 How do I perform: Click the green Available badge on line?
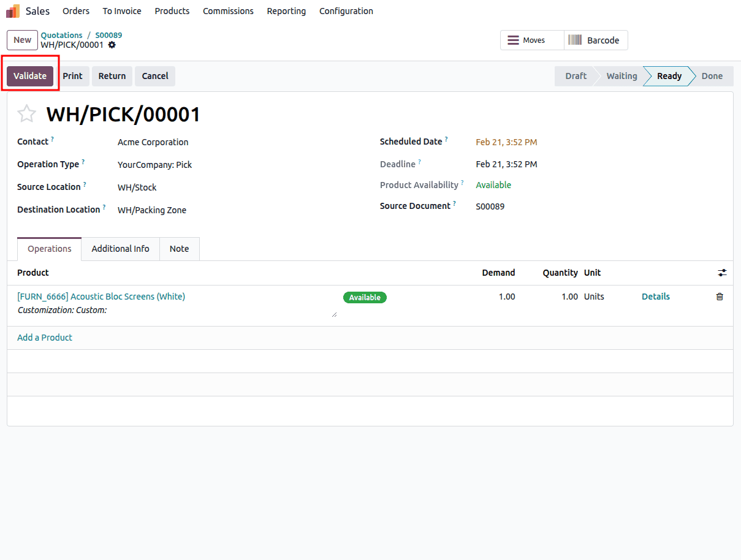pyautogui.click(x=365, y=297)
